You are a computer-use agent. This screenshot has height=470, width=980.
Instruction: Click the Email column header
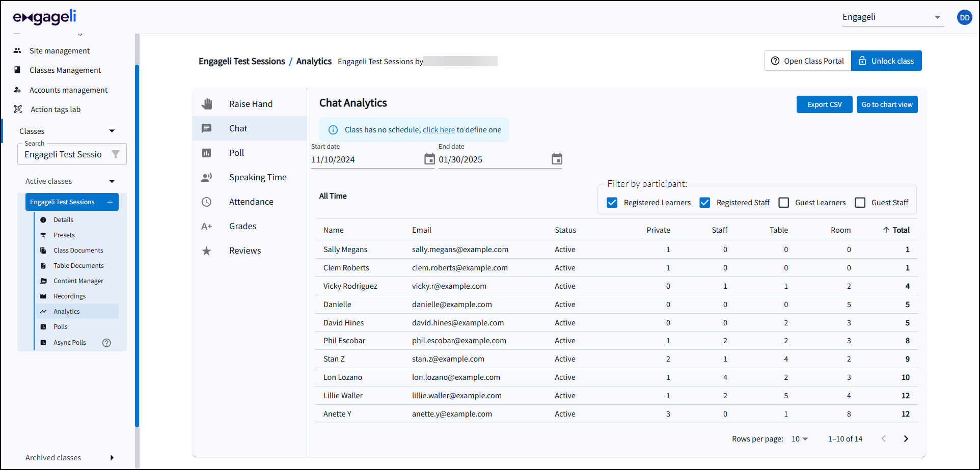(422, 230)
